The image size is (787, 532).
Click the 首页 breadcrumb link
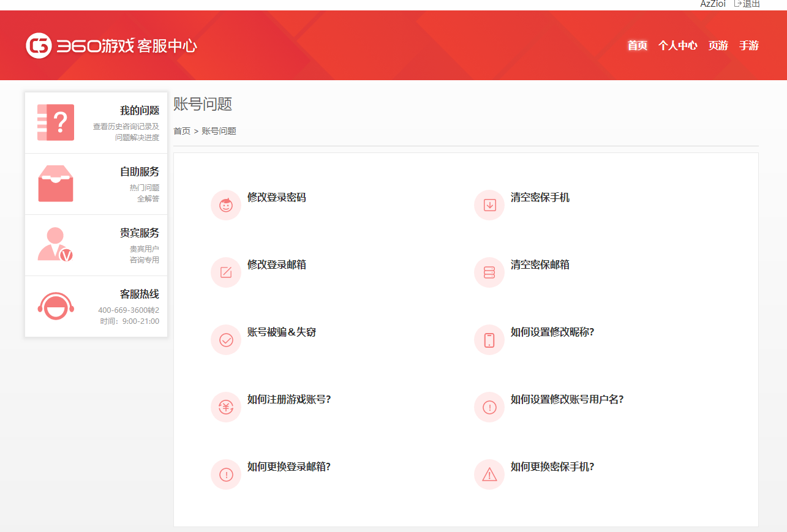click(x=181, y=131)
